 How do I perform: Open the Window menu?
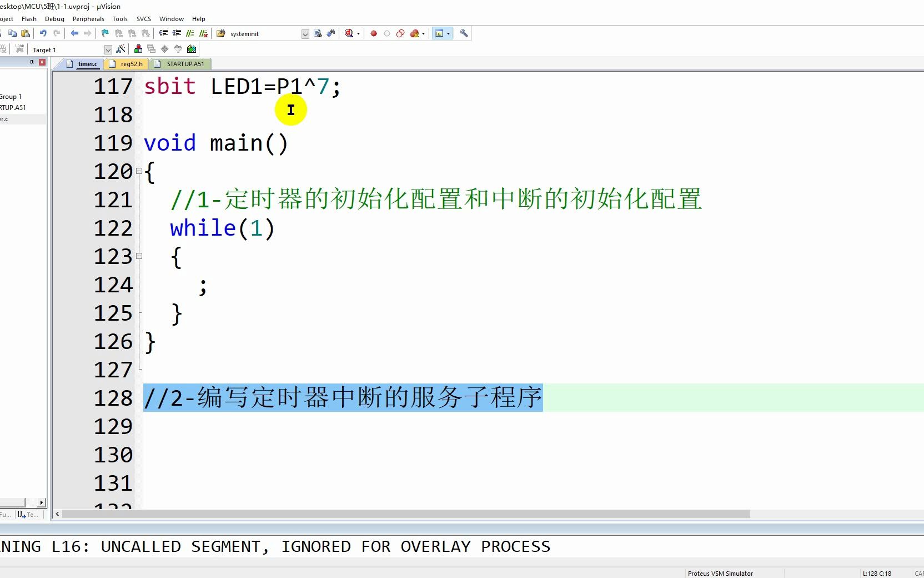point(172,19)
